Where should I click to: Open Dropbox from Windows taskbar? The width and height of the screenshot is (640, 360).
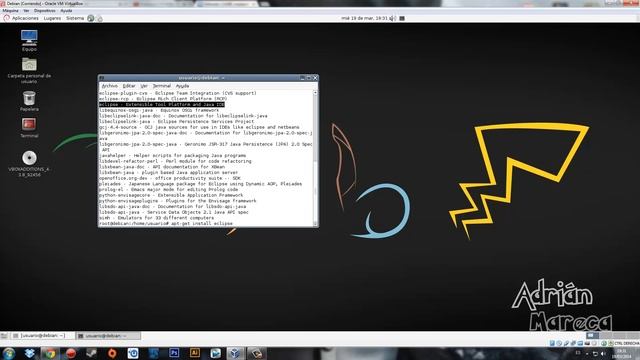click(29, 353)
